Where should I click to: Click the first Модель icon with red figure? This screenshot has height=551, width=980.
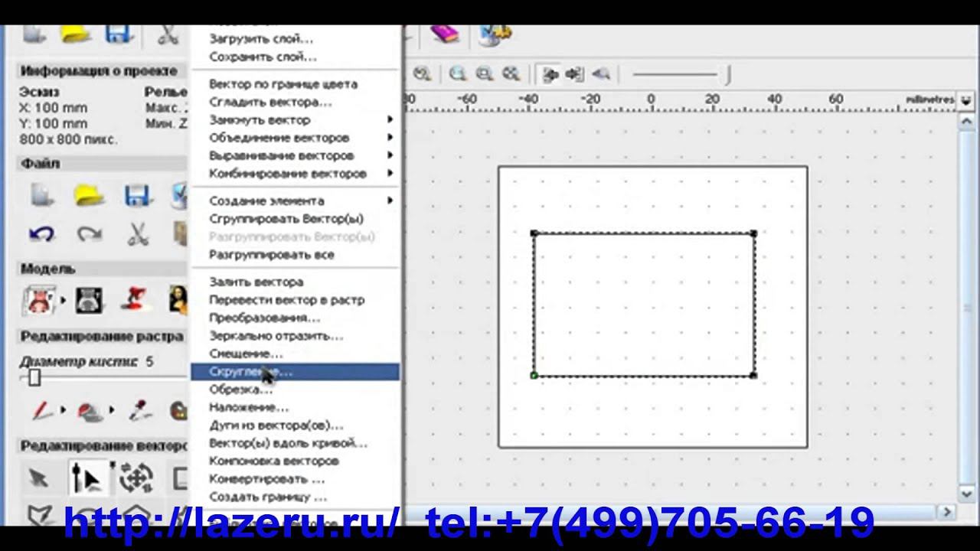coord(40,299)
